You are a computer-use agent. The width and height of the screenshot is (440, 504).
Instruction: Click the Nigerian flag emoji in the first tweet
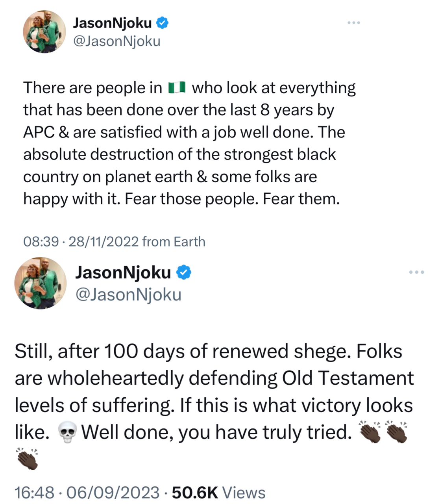point(177,87)
